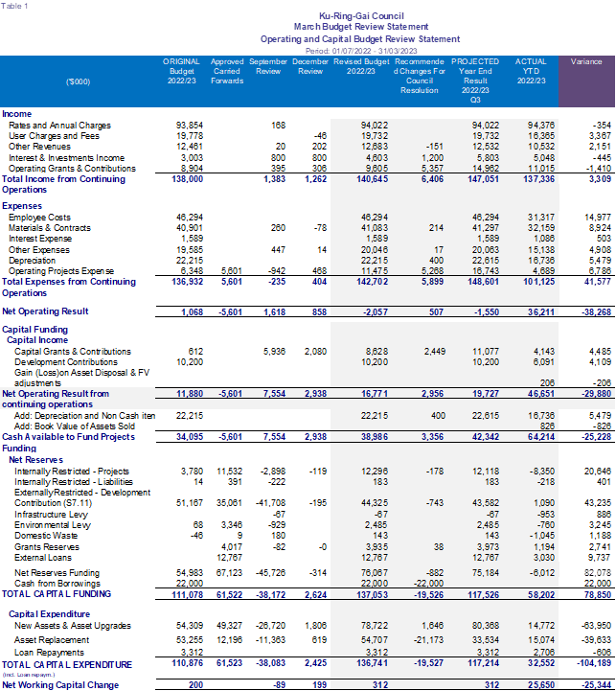Click the 'Table 1' caption
Screen dimensions: 616x691
click(x=14, y=6)
